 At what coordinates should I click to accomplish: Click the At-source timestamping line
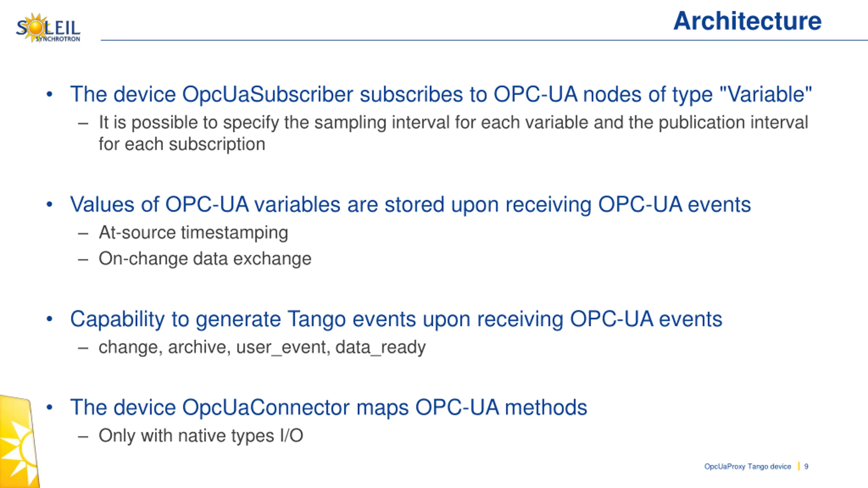pyautogui.click(x=193, y=233)
